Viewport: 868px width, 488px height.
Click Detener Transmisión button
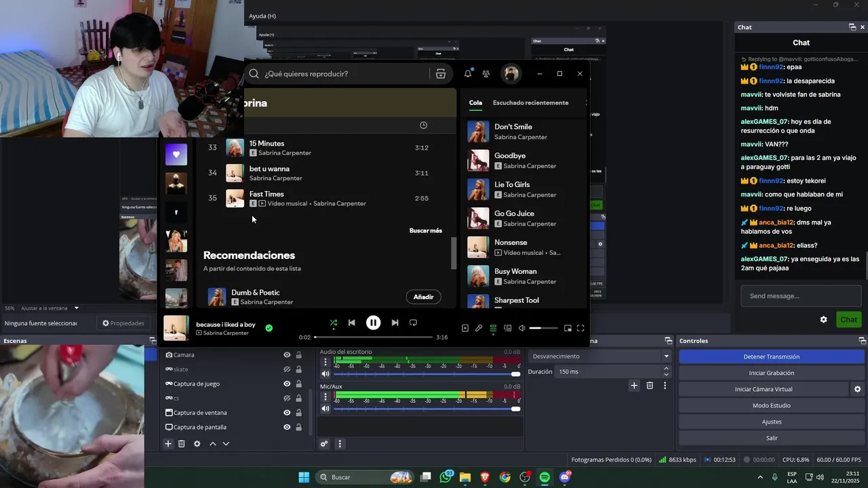coord(772,357)
